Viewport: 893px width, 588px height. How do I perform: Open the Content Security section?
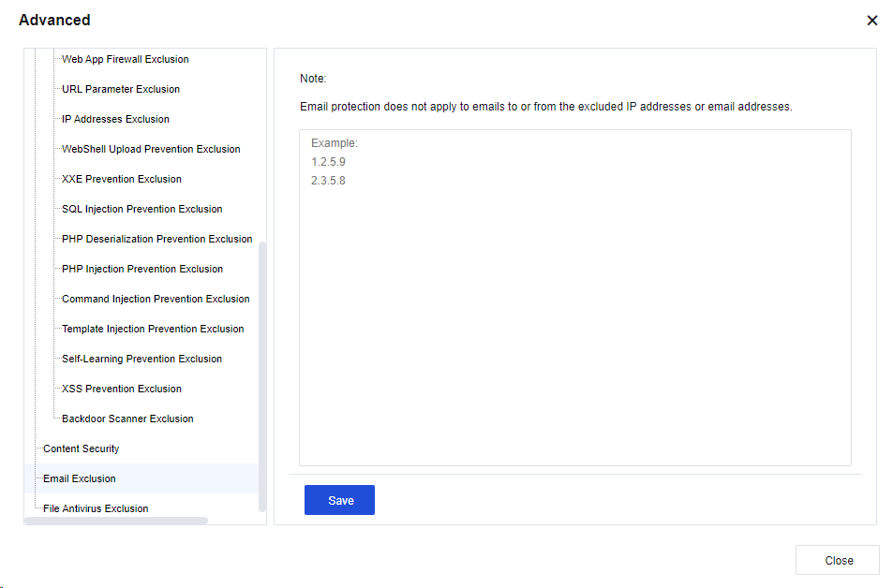(82, 448)
